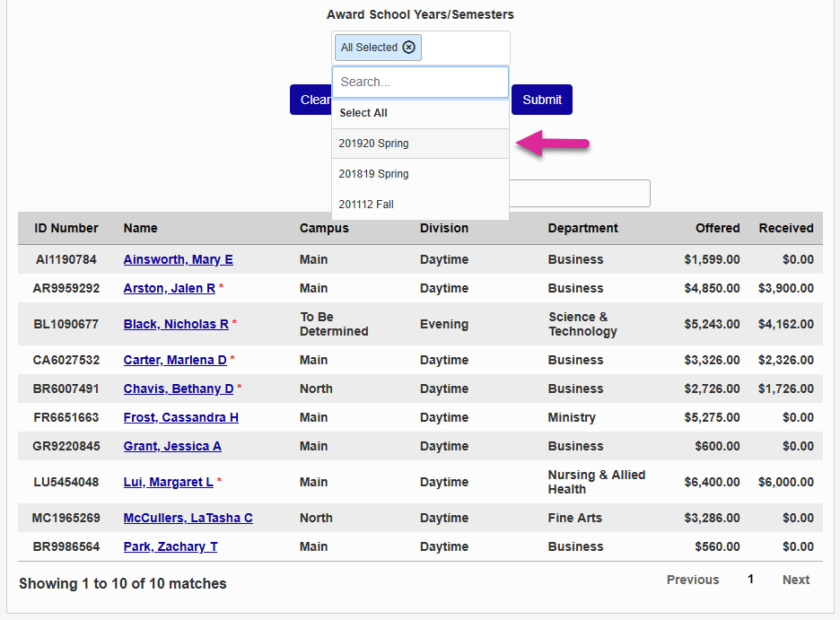The height and width of the screenshot is (620, 840).
Task: Open Lui, Margaret L student link
Action: [x=168, y=482]
